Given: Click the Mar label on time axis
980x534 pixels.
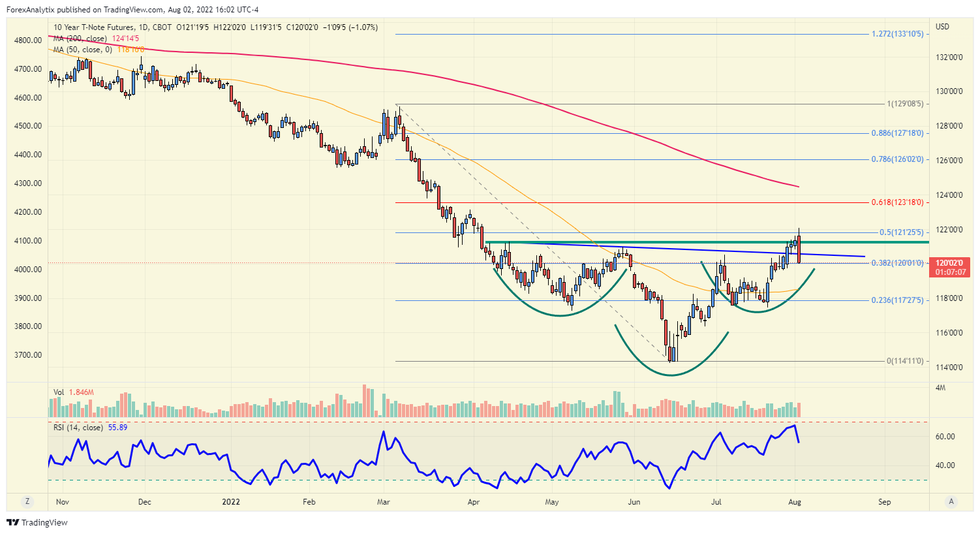Looking at the screenshot, I should [384, 502].
